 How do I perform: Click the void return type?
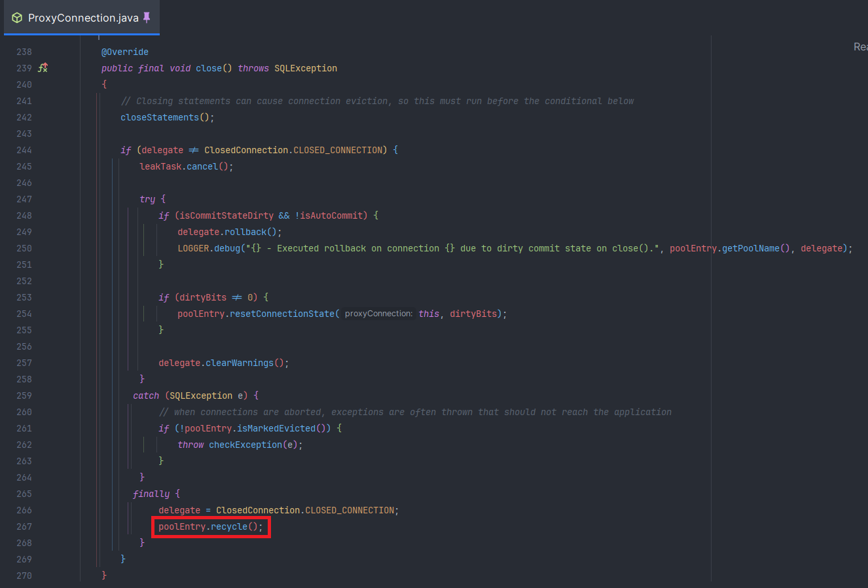click(180, 68)
